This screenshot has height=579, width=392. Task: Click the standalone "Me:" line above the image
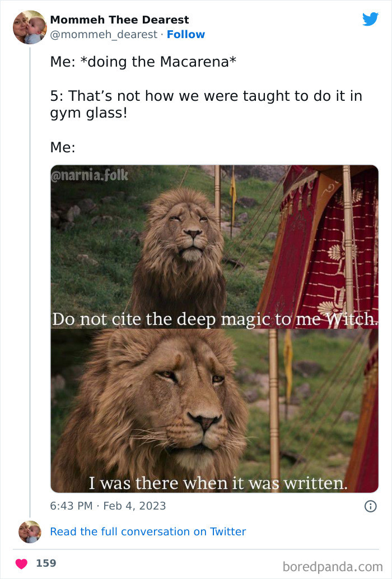63,147
